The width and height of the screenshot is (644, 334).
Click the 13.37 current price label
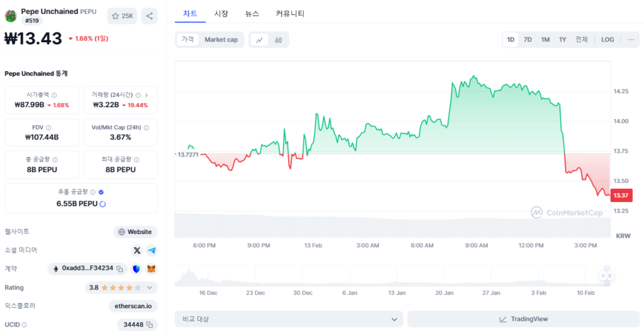pyautogui.click(x=621, y=196)
